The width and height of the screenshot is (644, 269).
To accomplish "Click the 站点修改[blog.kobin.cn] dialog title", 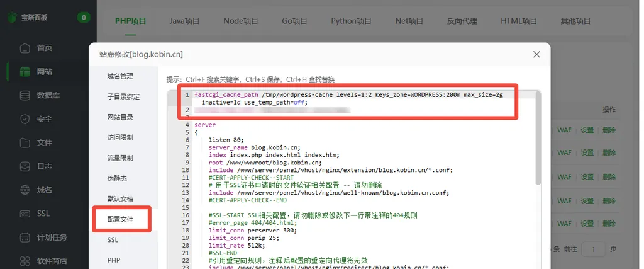I will point(141,54).
